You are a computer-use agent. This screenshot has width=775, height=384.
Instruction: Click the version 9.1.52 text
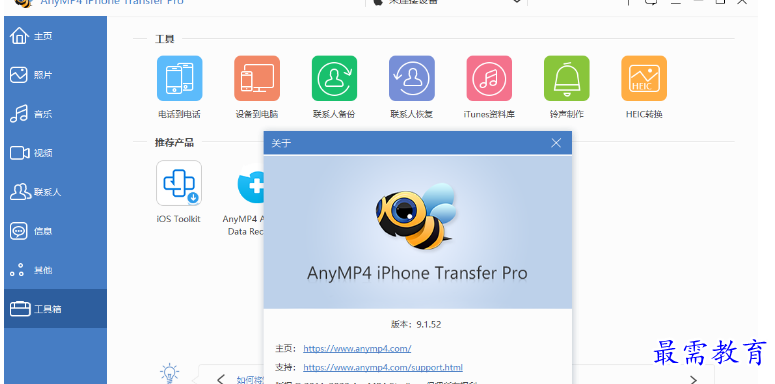416,325
